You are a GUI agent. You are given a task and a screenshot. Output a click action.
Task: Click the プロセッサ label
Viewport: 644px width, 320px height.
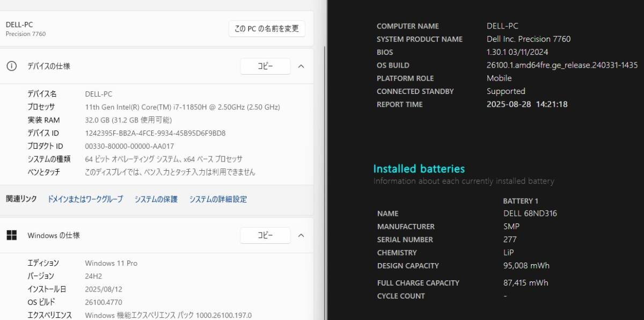tap(41, 107)
